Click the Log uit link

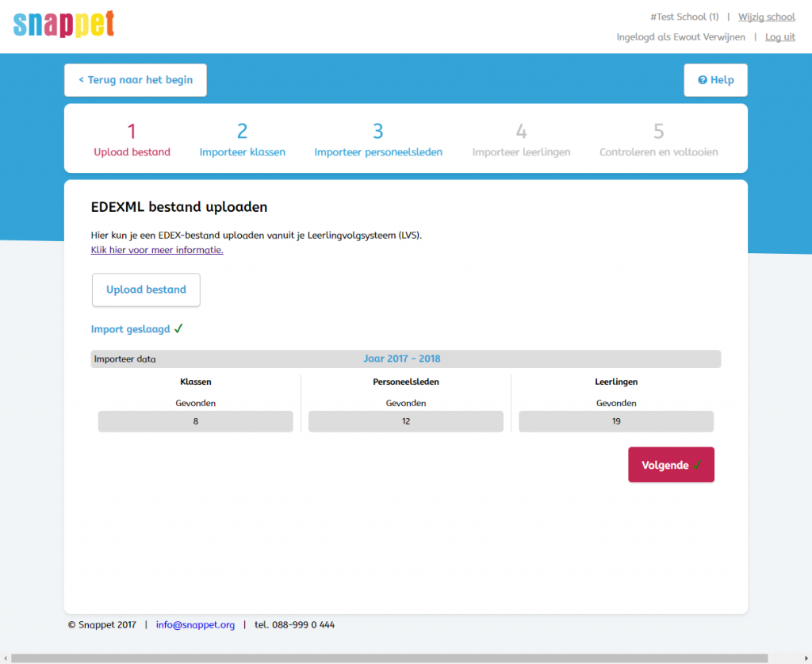pos(779,36)
